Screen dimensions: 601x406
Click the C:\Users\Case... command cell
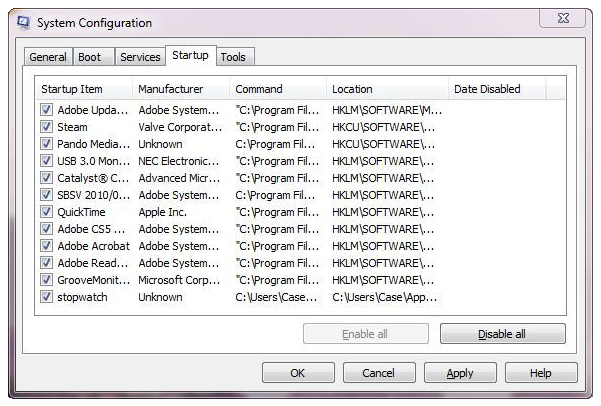[x=276, y=297]
